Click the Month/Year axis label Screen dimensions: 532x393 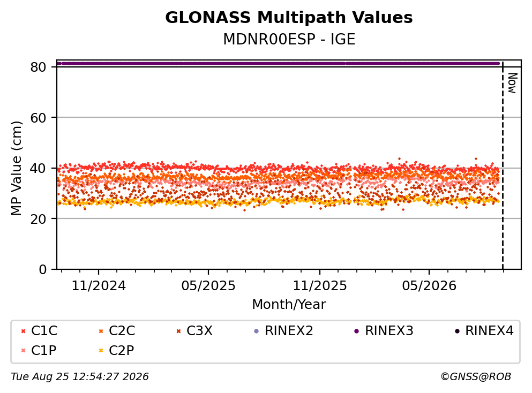point(289,305)
